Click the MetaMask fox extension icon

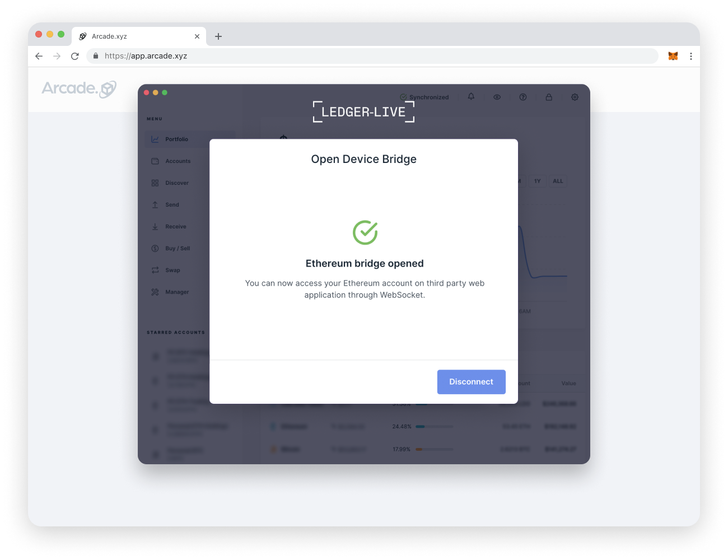click(673, 56)
